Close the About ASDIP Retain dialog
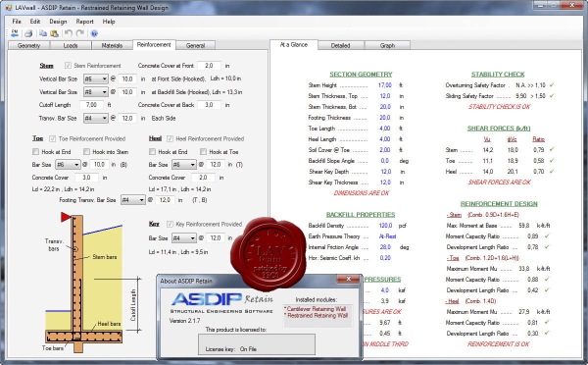Viewport: 588px width, 365px height. click(x=348, y=279)
